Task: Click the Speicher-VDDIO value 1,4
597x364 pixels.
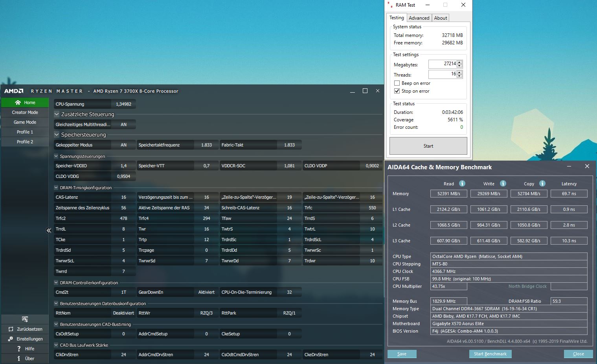Action: pos(123,166)
